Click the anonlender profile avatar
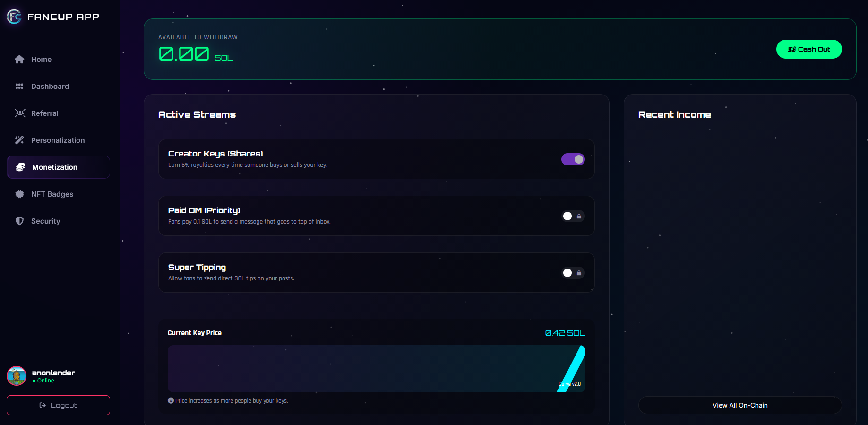Viewport: 868px width, 425px height. tap(17, 376)
